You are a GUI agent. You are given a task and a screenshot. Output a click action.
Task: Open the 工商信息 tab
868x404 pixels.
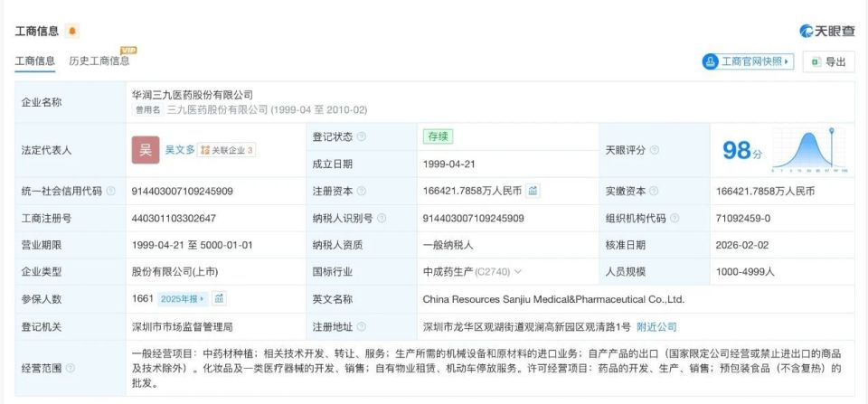point(35,61)
